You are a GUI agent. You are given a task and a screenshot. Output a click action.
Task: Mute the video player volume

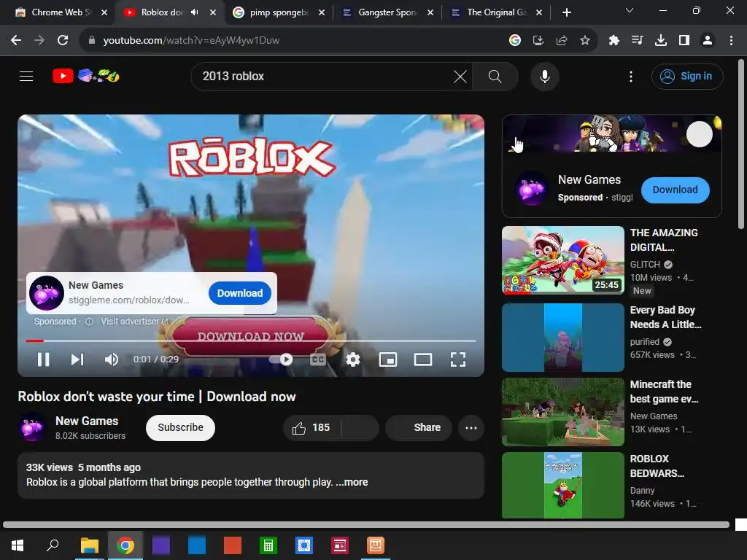(112, 359)
